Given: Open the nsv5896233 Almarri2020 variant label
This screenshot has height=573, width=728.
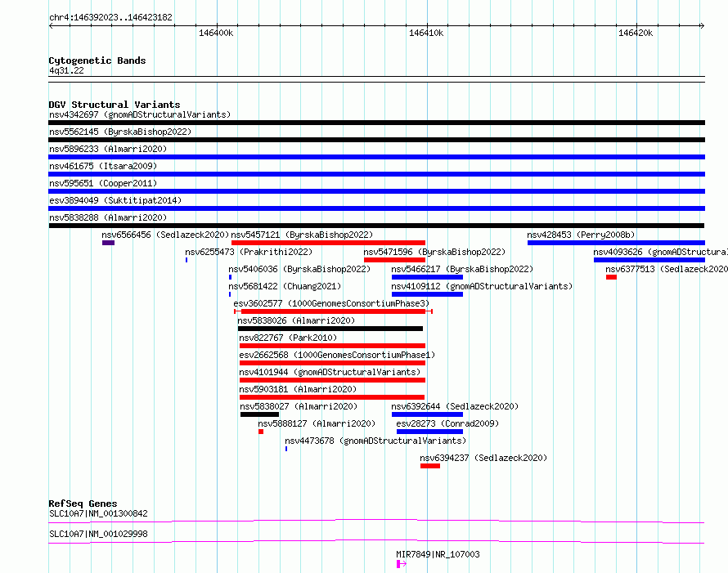Looking at the screenshot, I should coord(108,149).
